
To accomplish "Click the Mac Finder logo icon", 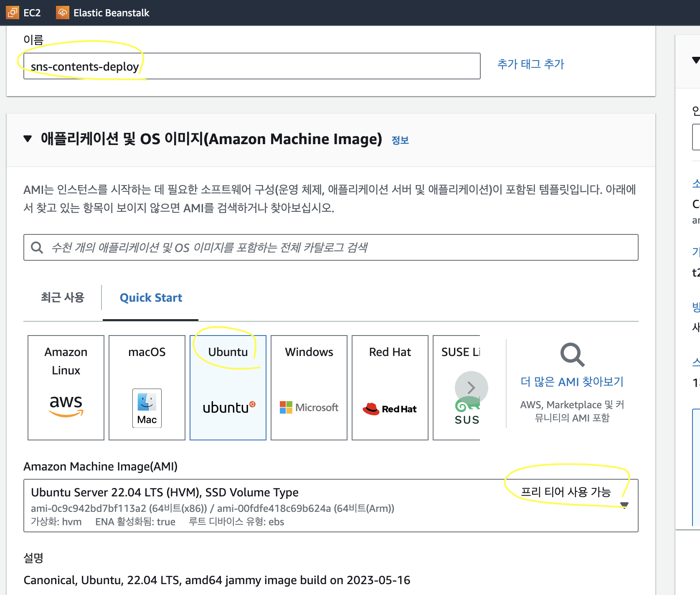I will 147,408.
